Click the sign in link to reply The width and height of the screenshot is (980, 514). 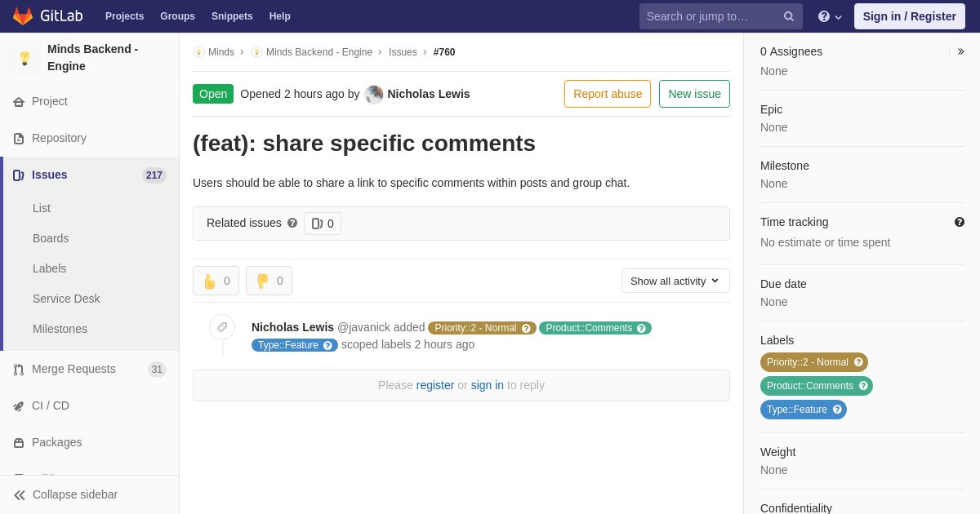pos(488,385)
